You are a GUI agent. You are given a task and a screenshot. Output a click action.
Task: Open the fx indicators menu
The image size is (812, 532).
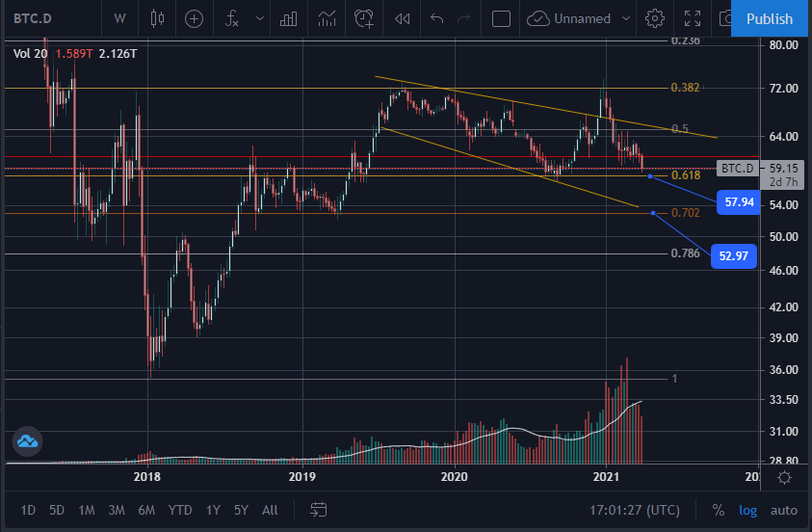(x=231, y=19)
